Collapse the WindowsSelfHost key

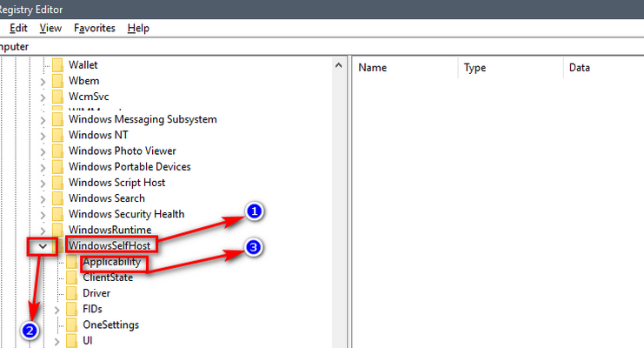click(43, 246)
